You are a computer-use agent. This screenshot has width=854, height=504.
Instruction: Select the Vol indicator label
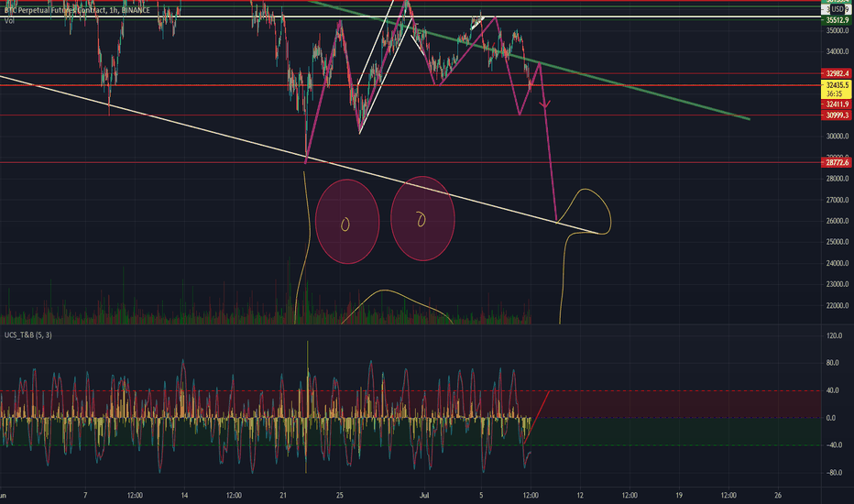click(x=9, y=21)
